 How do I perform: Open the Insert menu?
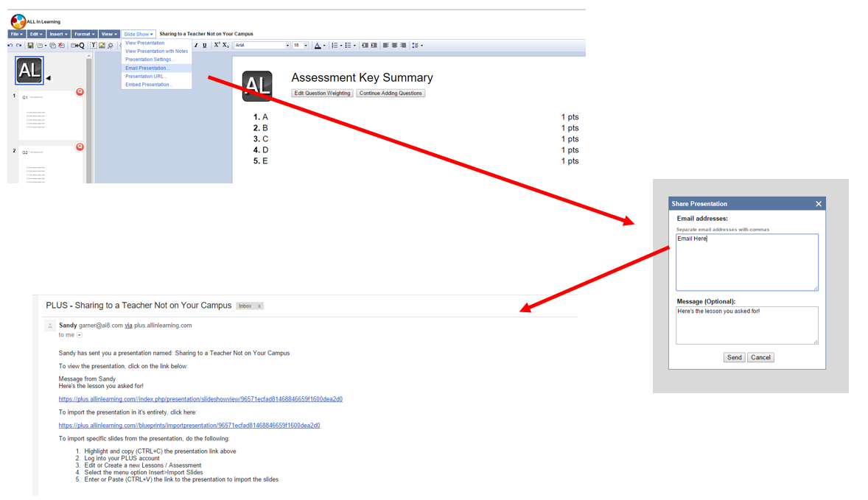coord(58,34)
